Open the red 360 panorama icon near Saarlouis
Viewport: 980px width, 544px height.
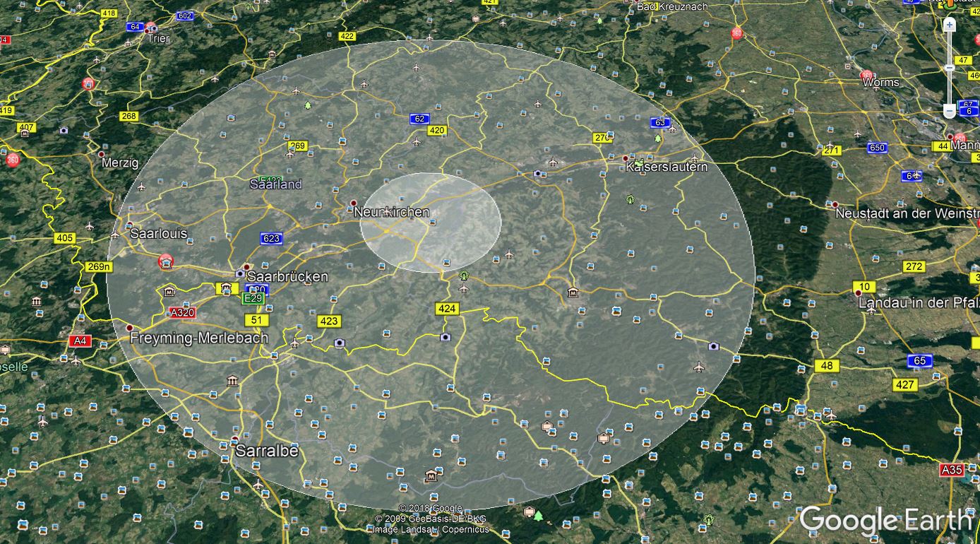165,262
